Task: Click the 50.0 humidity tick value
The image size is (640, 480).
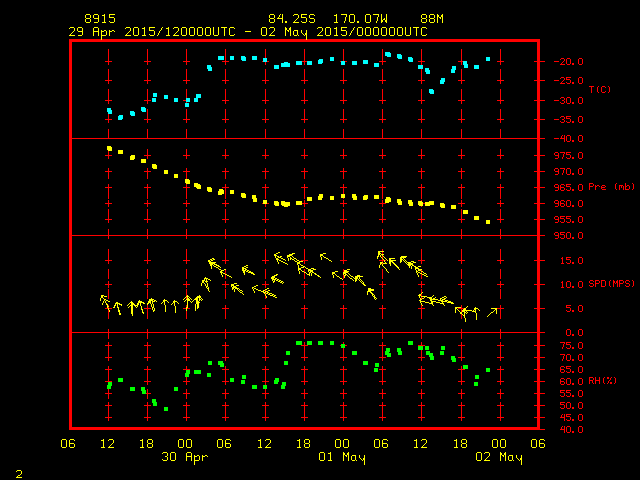Action: point(571,406)
